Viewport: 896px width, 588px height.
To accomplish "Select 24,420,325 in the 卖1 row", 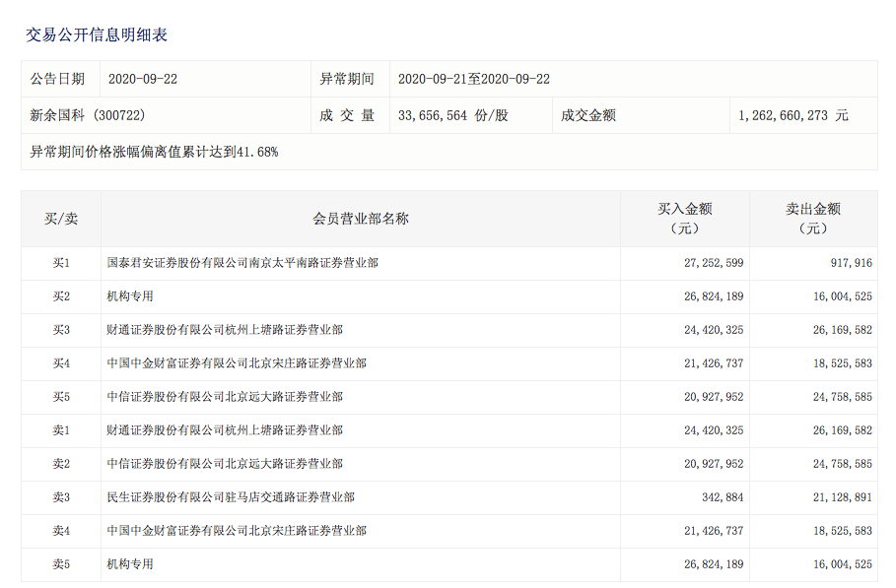I will 714,430.
